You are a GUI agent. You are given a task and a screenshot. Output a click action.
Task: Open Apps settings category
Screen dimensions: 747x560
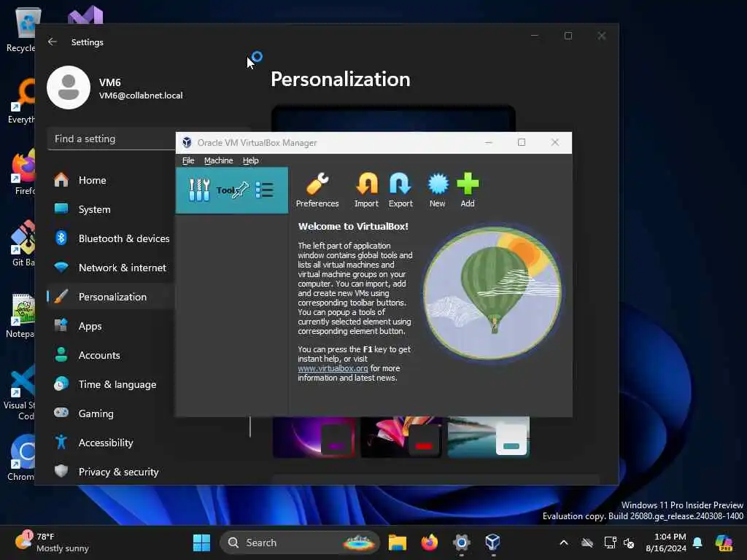[x=111, y=326]
